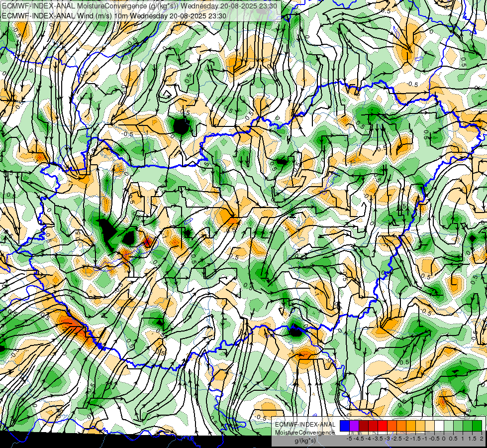Click the blue legend swatch below -5

pyautogui.click(x=345, y=426)
